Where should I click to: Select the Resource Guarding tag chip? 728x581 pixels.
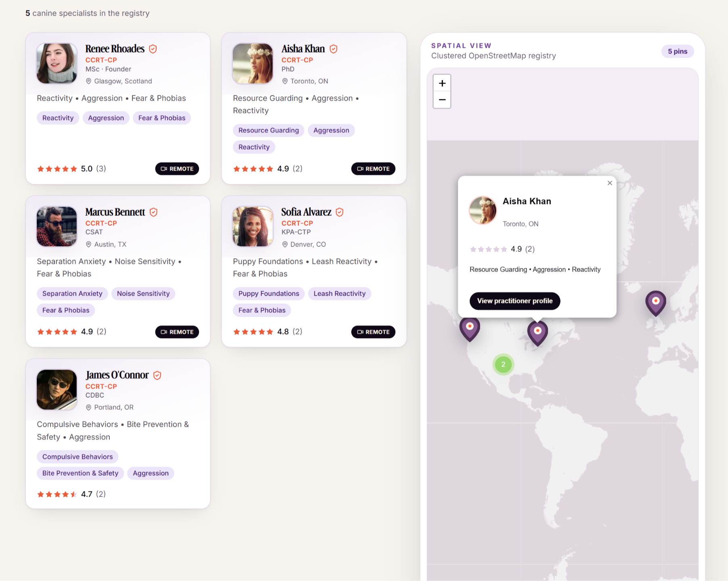coord(269,130)
